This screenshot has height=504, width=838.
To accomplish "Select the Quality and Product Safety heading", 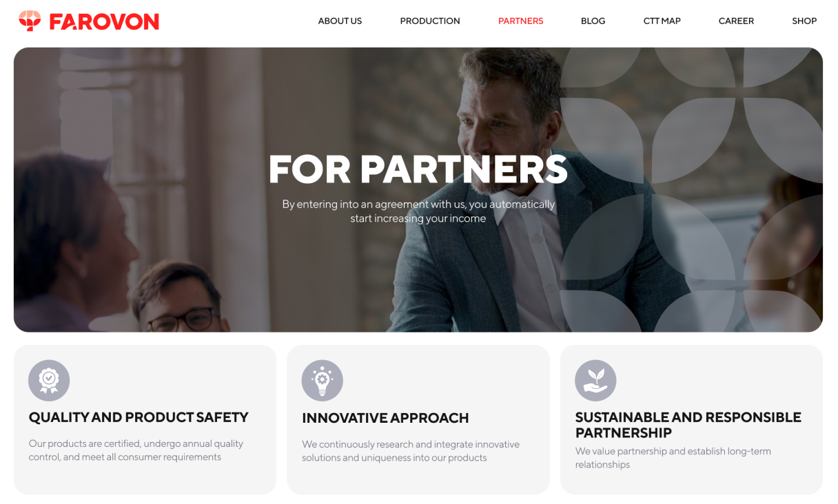I will pyautogui.click(x=139, y=417).
